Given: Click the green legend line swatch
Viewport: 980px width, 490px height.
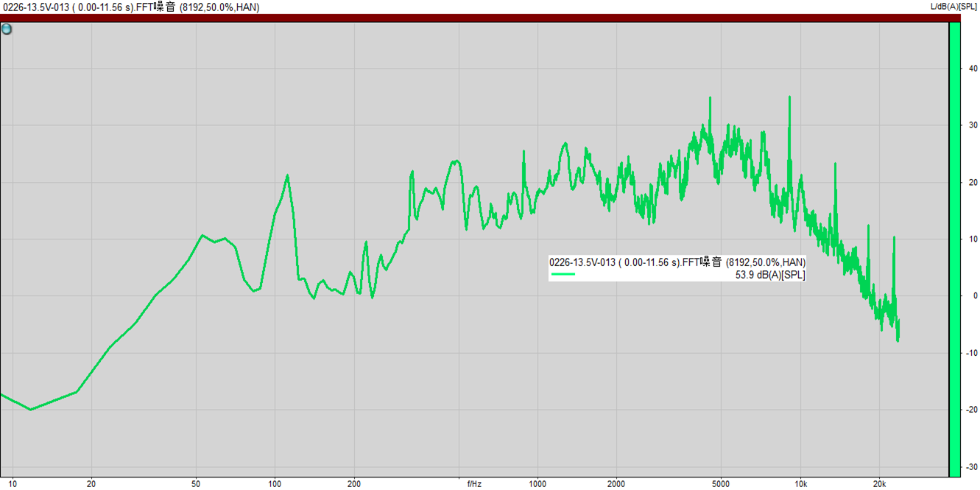Looking at the screenshot, I should [x=563, y=275].
